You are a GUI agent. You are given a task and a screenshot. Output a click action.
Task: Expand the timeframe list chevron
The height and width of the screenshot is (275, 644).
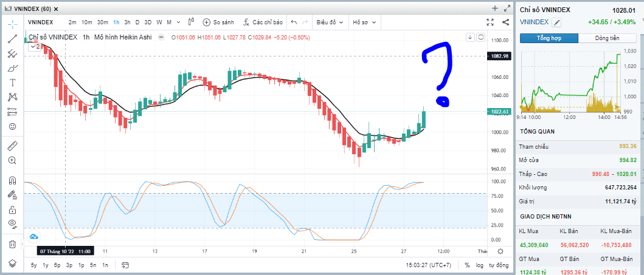point(178,22)
